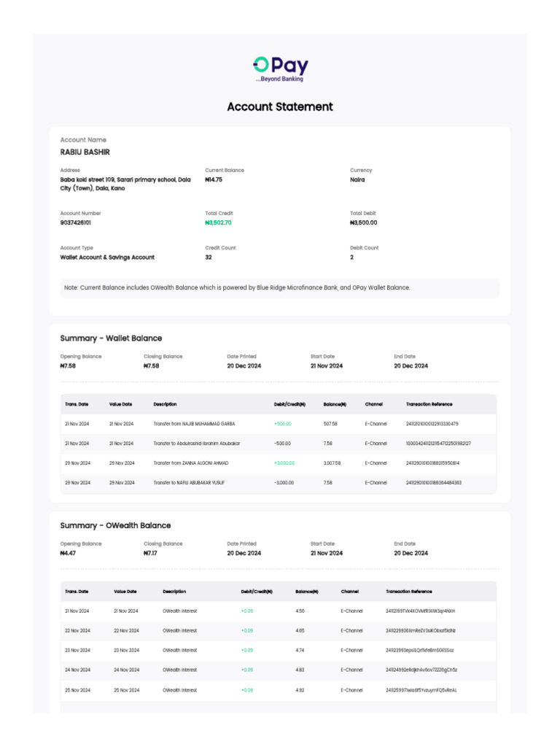The height and width of the screenshot is (747, 560).
Task: Click 'Transfer to NAFIU ABUBAKAR YUSUF' description
Action: (x=189, y=483)
